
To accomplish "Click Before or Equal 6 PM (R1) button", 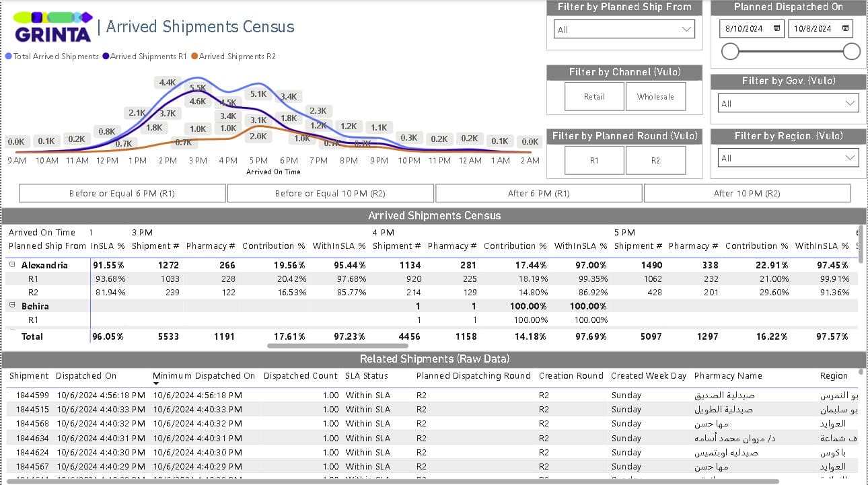I will coord(122,193).
